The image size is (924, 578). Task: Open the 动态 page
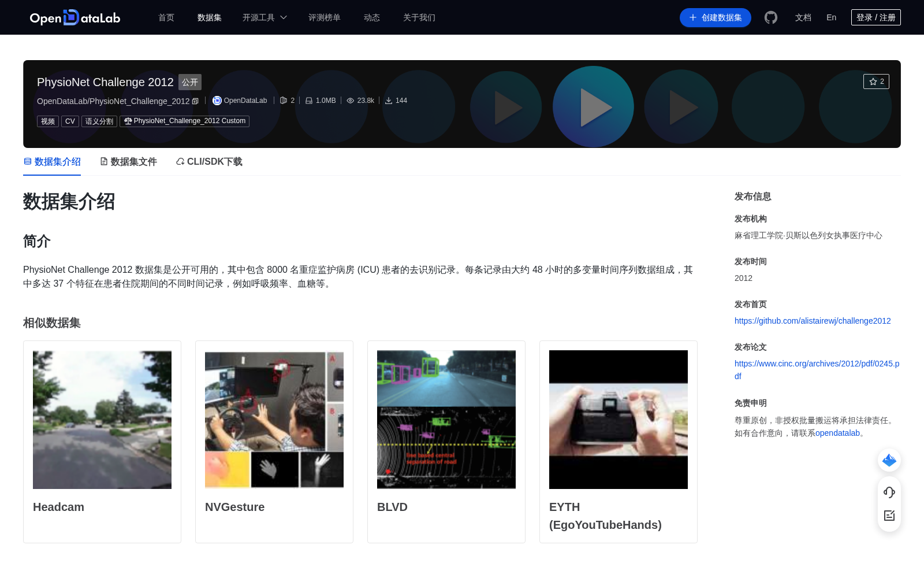[372, 17]
